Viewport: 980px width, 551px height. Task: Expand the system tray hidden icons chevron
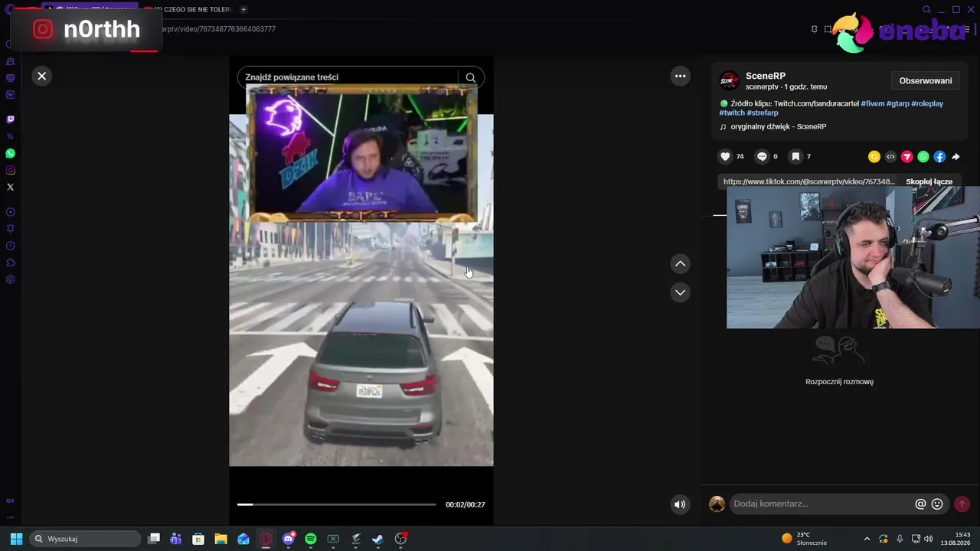(x=867, y=539)
